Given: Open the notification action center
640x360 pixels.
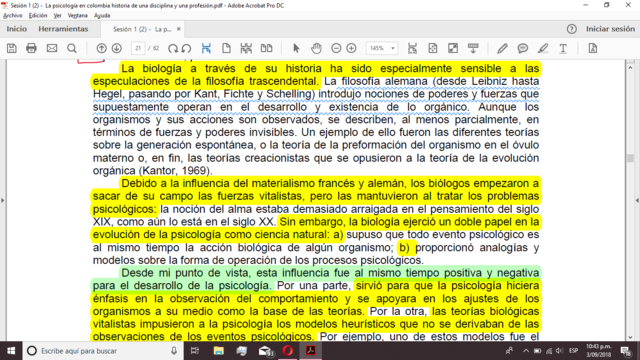Looking at the screenshot, I should pyautogui.click(x=626, y=351).
